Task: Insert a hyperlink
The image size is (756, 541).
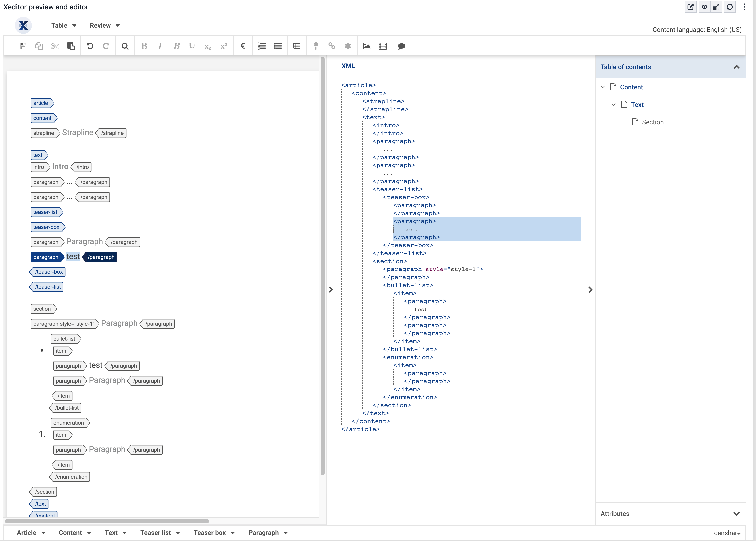Action: coord(331,46)
